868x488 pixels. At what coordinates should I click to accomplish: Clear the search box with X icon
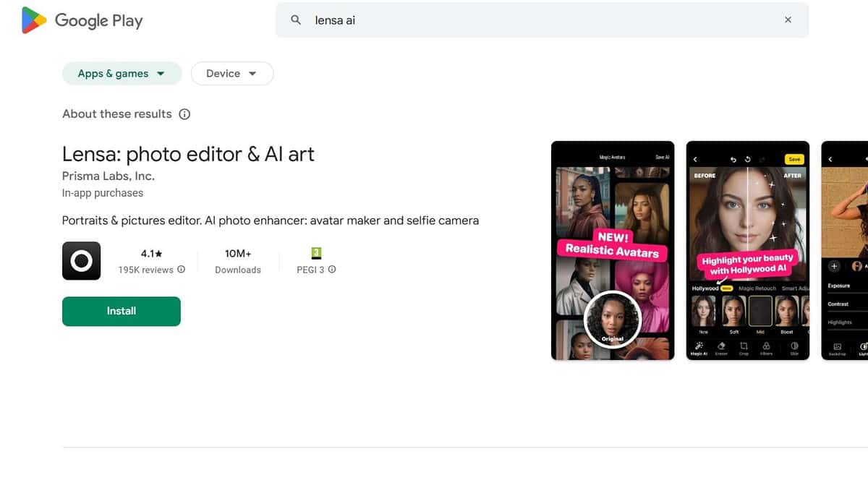tap(788, 20)
